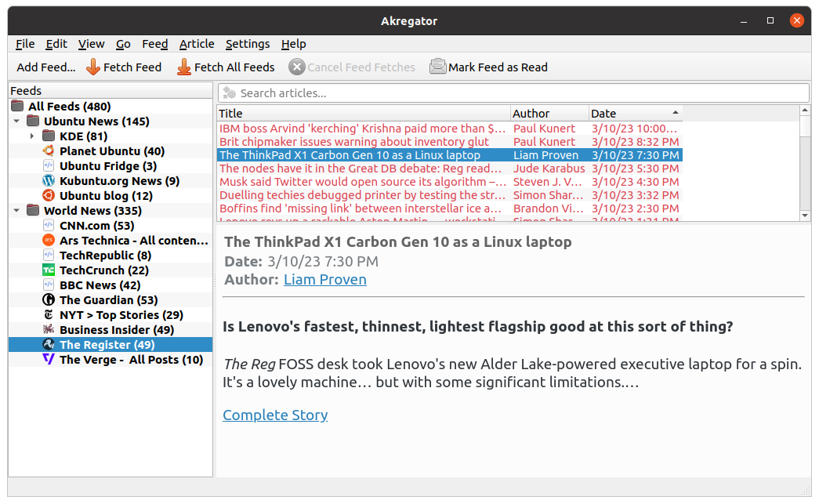The width and height of the screenshot is (819, 504).
Task: Click the KDE folder icon
Action: [49, 136]
